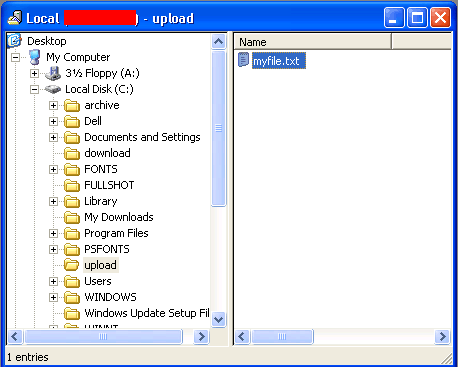Click the tree scrollbar down arrow
The width and height of the screenshot is (458, 367).
coord(218,320)
